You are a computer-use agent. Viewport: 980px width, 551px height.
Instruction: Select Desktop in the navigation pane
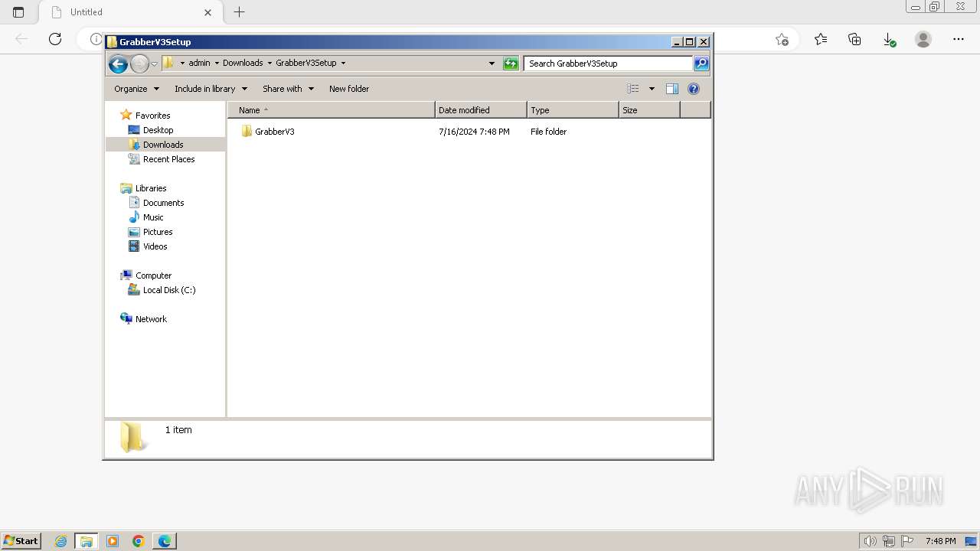click(151, 130)
